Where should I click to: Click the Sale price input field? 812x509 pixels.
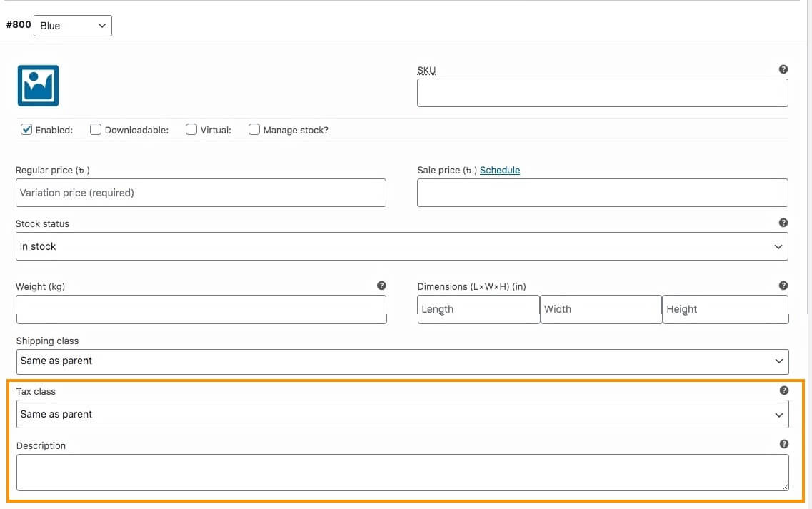602,193
